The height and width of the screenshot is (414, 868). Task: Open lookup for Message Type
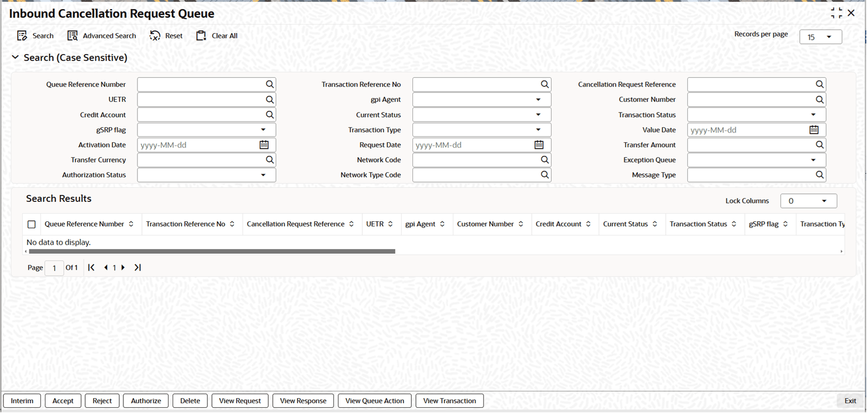[x=820, y=175]
